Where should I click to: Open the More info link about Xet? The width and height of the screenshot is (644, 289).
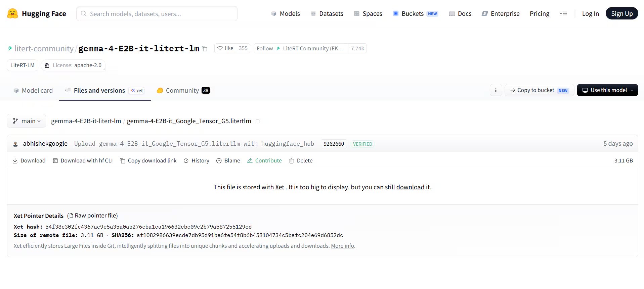tap(342, 246)
